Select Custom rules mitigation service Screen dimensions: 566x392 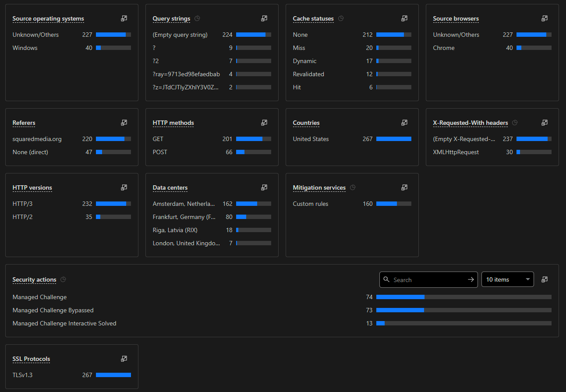point(352,204)
